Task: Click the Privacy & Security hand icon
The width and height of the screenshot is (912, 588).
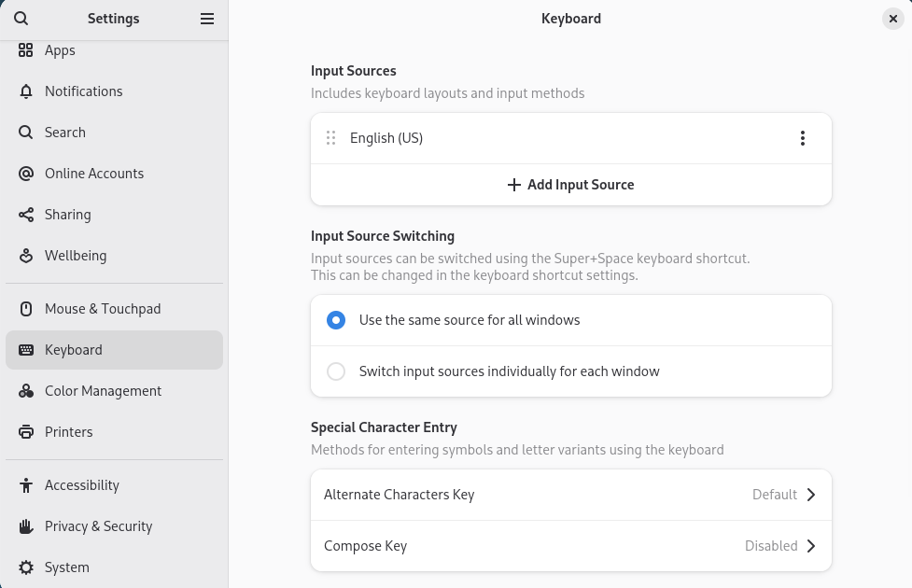Action: [26, 526]
